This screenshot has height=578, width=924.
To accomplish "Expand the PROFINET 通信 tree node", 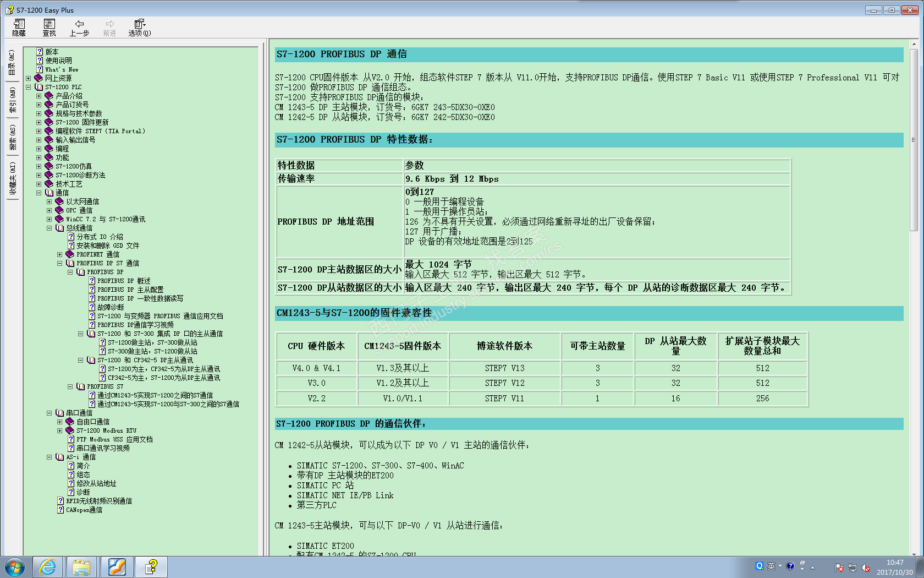I will 60,254.
